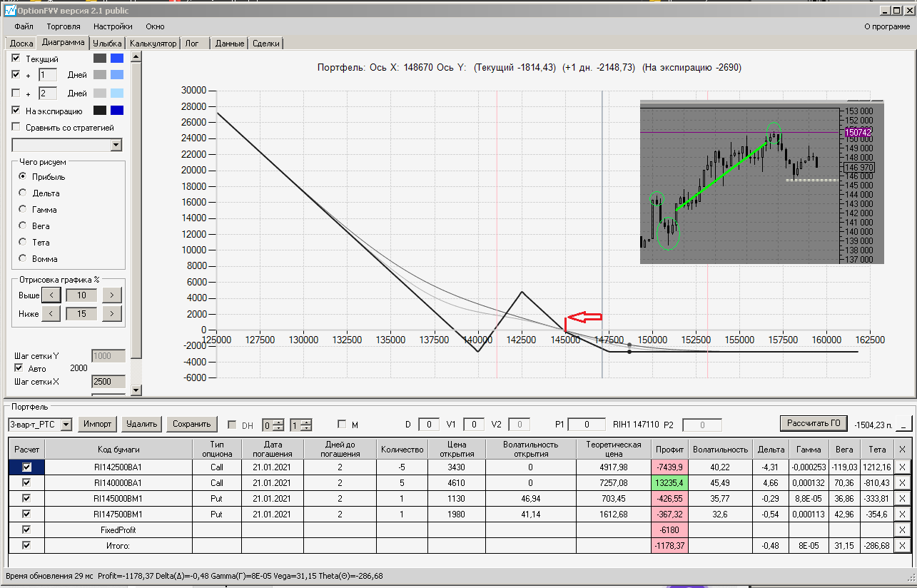Enable the +2 Дней curve checkbox
Screen dimensions: 917x588
pyautogui.click(x=16, y=93)
